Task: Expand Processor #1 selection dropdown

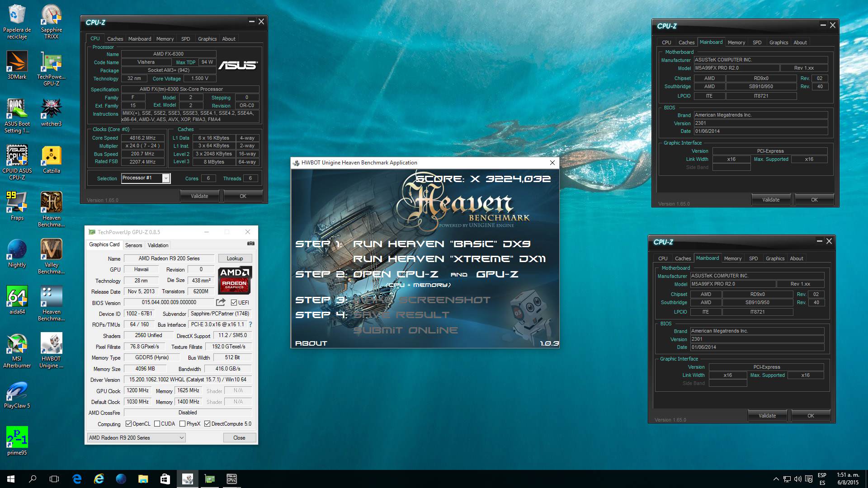Action: coord(166,178)
